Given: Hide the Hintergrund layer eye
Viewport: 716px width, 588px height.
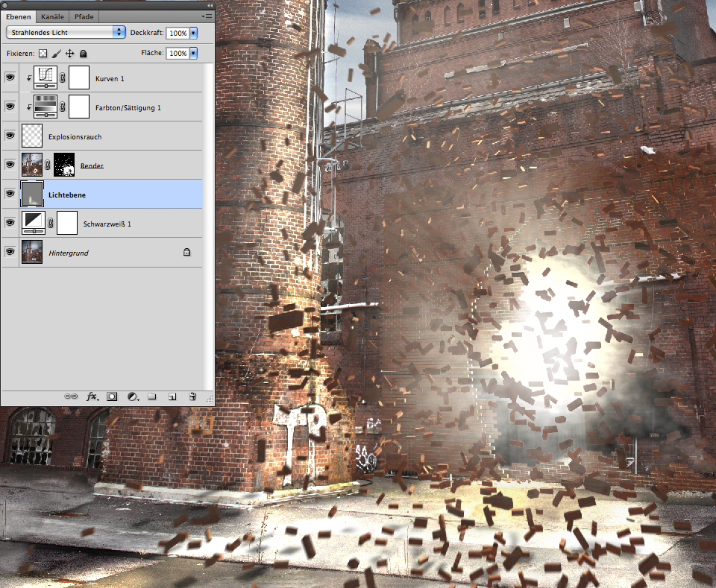Looking at the screenshot, I should (x=10, y=253).
